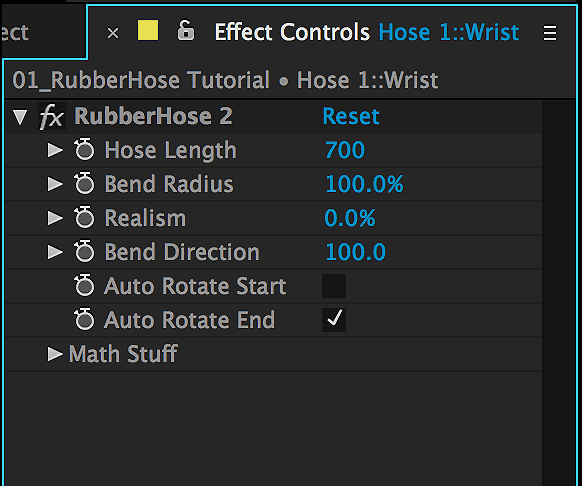
Task: Toggle stopwatch for Auto Rotate Start
Action: coord(84,286)
